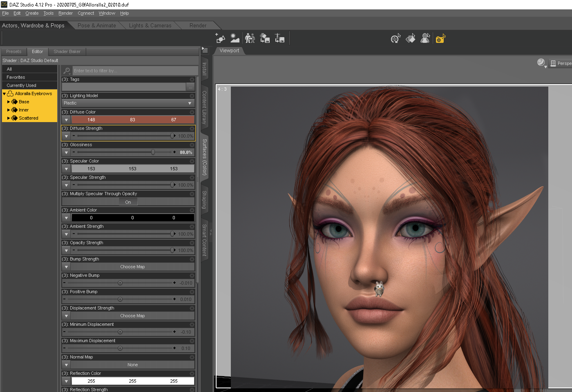This screenshot has height=392, width=572.
Task: Click the two-figures toolbar icon
Action: tap(250, 38)
